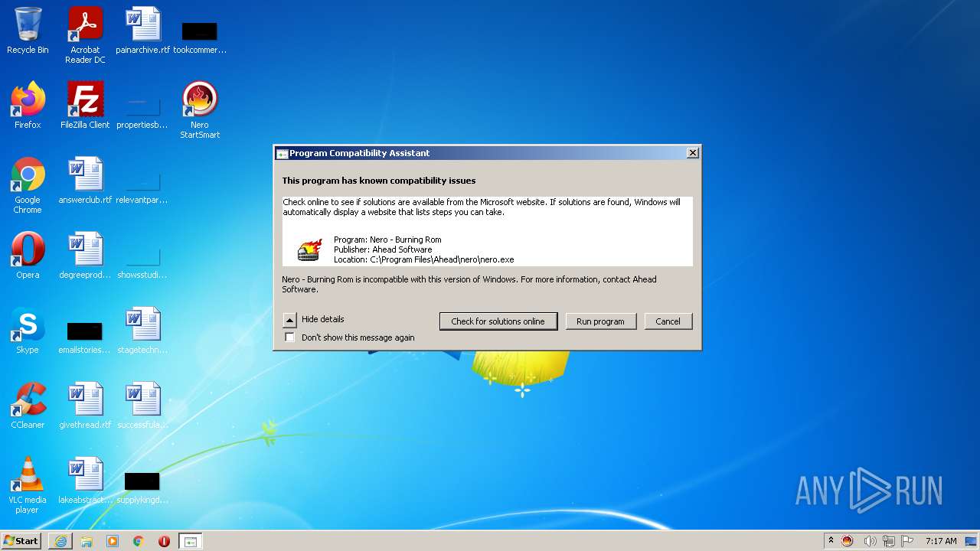
Task: Close the Program Compatibility Assistant window
Action: point(692,153)
